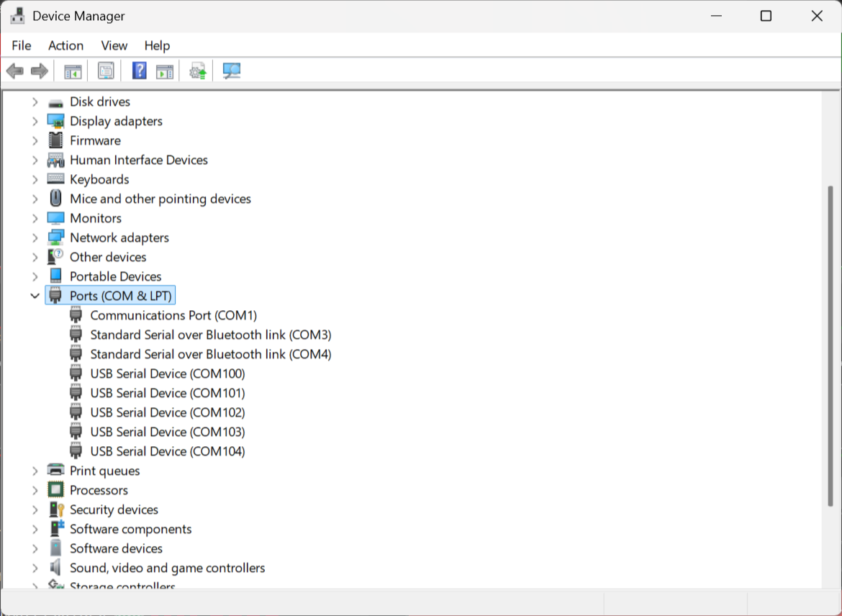Select USB Serial Device (COM104)

pos(168,450)
